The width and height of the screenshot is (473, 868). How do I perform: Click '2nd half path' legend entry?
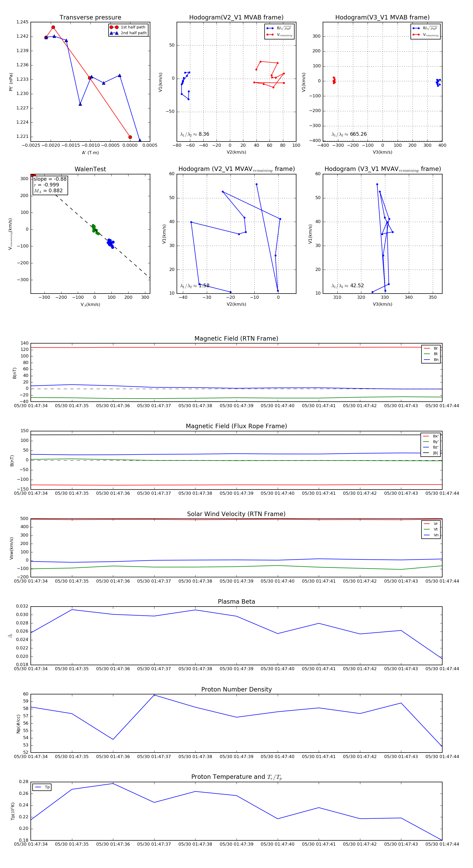coord(128,33)
